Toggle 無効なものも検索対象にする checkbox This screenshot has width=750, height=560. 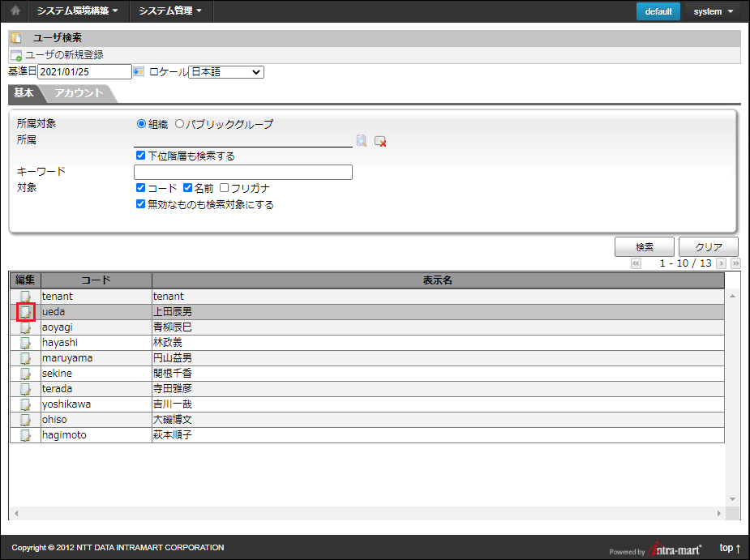coord(141,205)
